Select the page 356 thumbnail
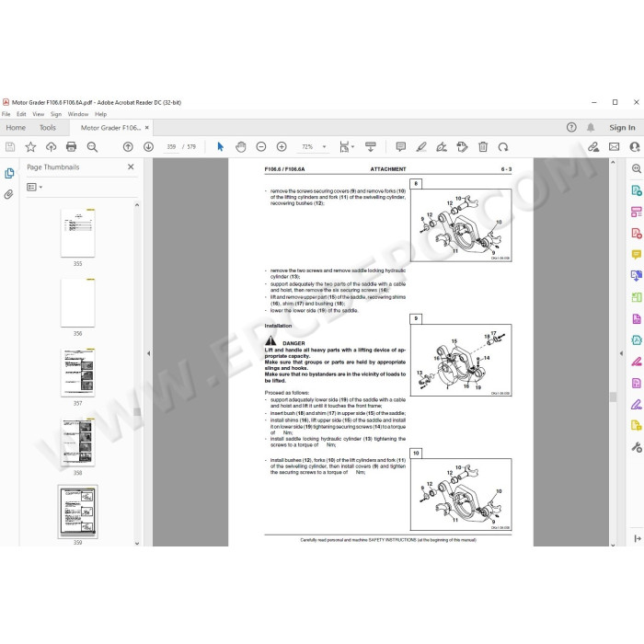644x644 pixels. pyautogui.click(x=77, y=303)
